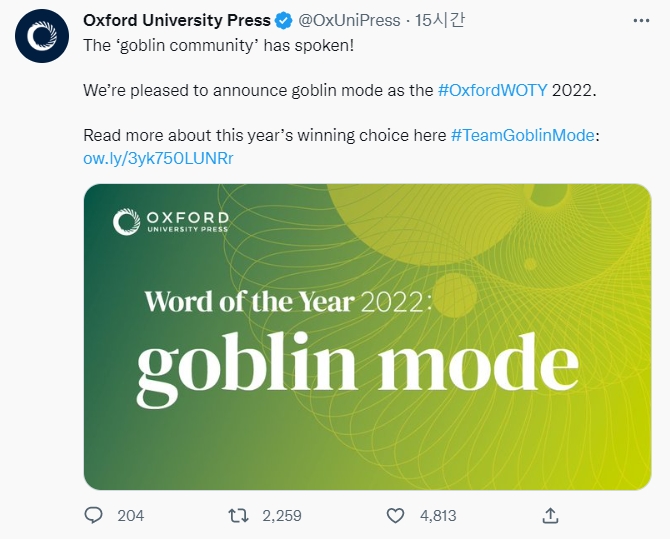
Task: Click the blue verified badge
Action: tap(284, 20)
